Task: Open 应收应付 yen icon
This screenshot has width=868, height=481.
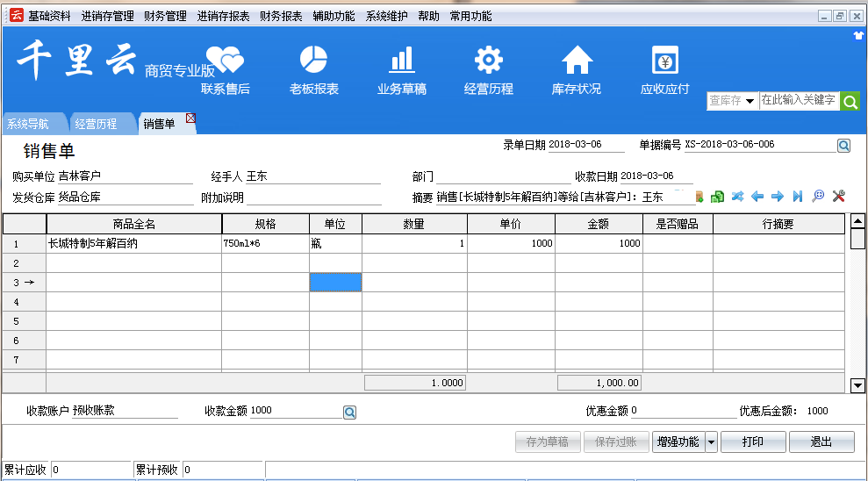Action: 664,61
